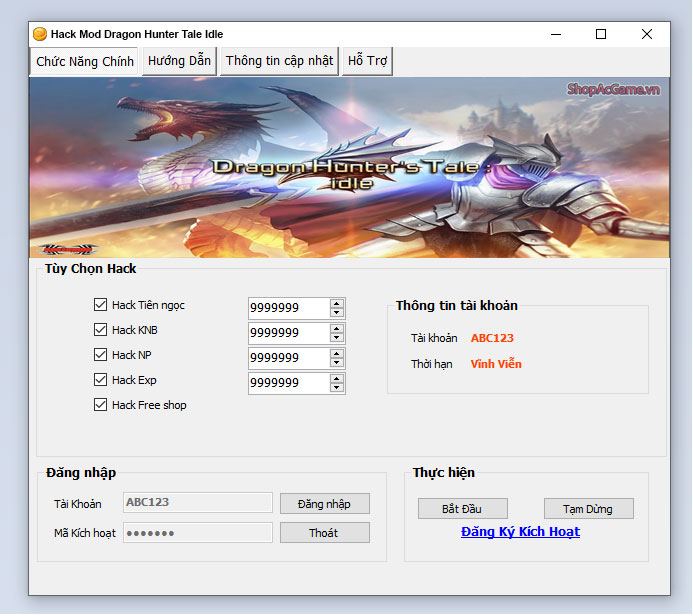The image size is (693, 616).
Task: Maximize the Hack Mod window
Action: (x=601, y=34)
